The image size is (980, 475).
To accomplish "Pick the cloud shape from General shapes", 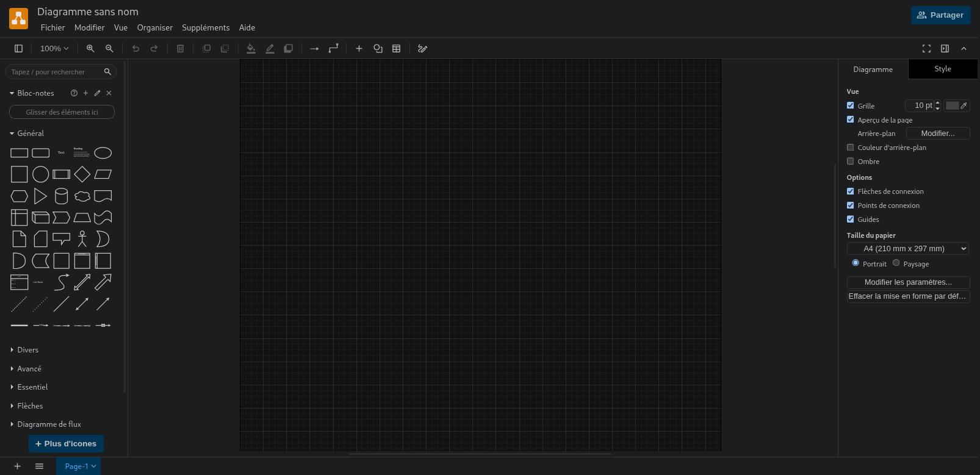I will pos(82,196).
